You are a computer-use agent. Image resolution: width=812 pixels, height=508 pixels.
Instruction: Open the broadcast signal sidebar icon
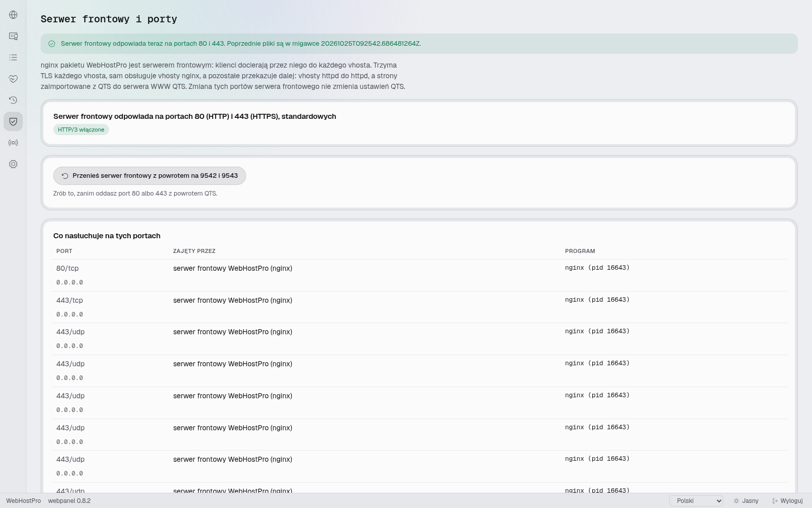click(x=13, y=143)
